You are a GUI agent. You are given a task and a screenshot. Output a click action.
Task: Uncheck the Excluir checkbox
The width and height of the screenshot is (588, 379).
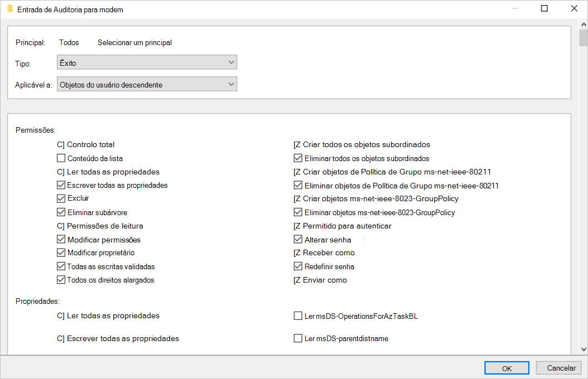point(61,198)
